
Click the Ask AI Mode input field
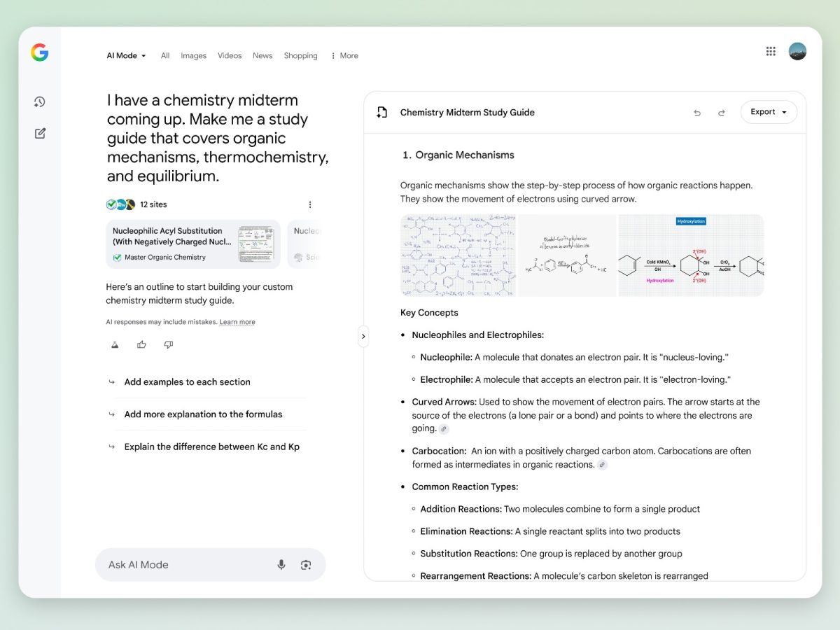coord(211,565)
